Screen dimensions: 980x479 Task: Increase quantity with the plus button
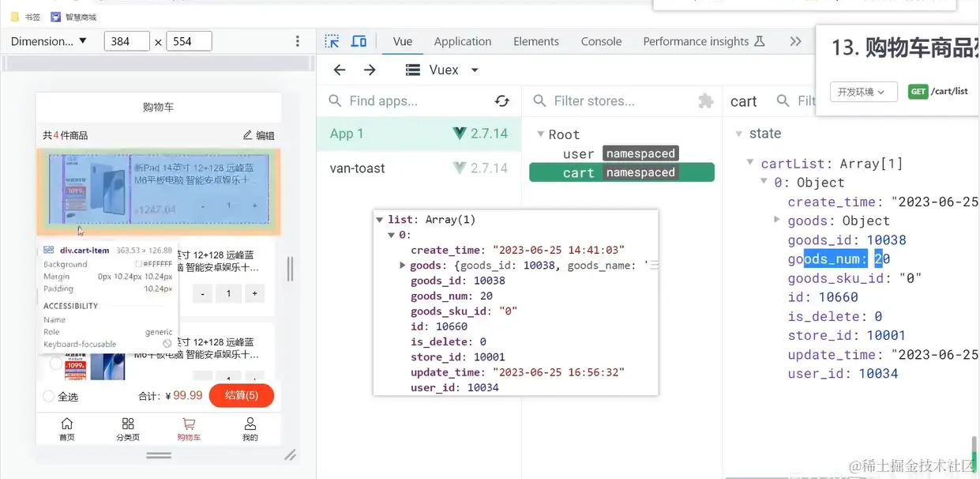(254, 293)
